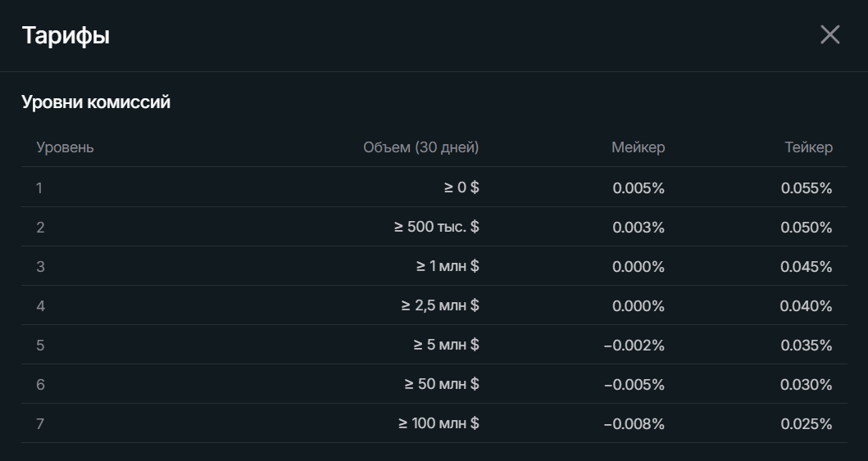Click the 0.025% taker fee value

tap(807, 424)
